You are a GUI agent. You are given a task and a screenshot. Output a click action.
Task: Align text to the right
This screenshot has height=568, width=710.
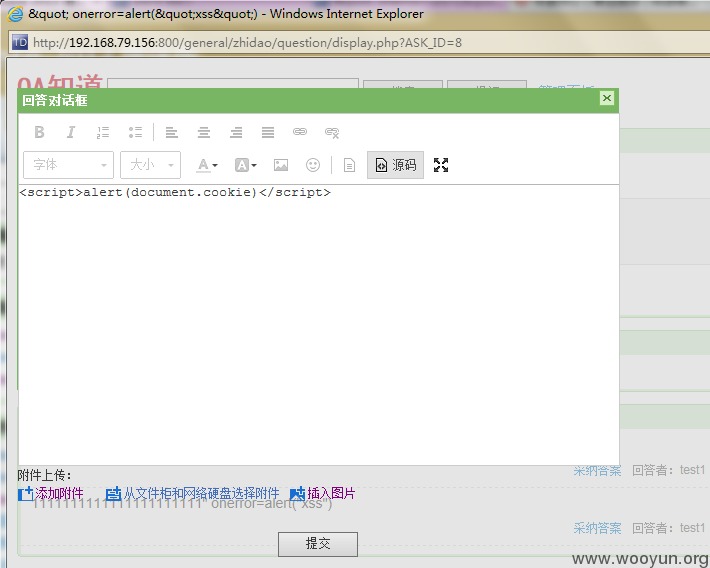[236, 132]
